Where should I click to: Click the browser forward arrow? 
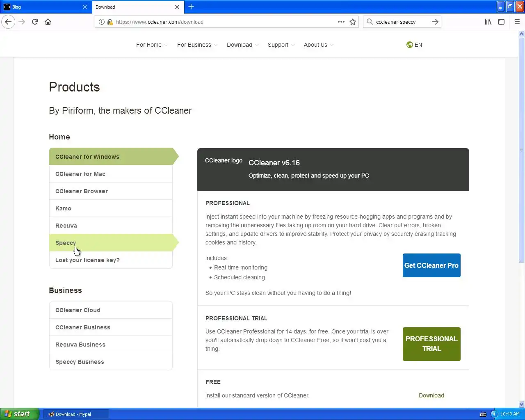tap(22, 22)
